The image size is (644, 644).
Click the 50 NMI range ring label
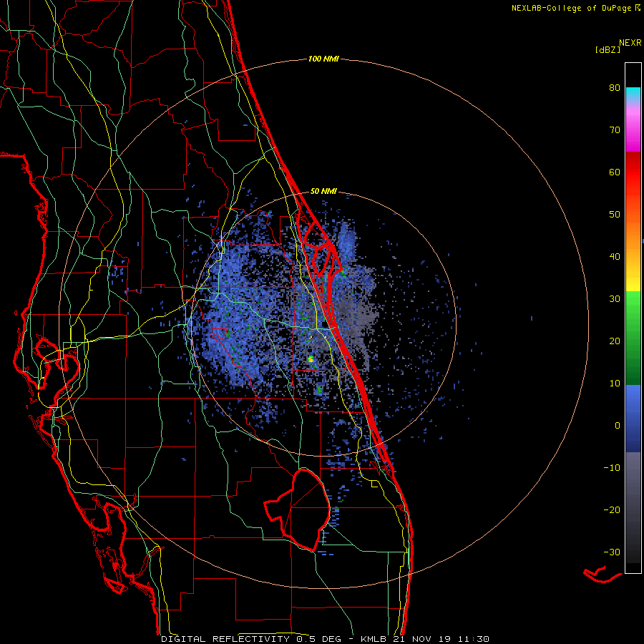(323, 191)
